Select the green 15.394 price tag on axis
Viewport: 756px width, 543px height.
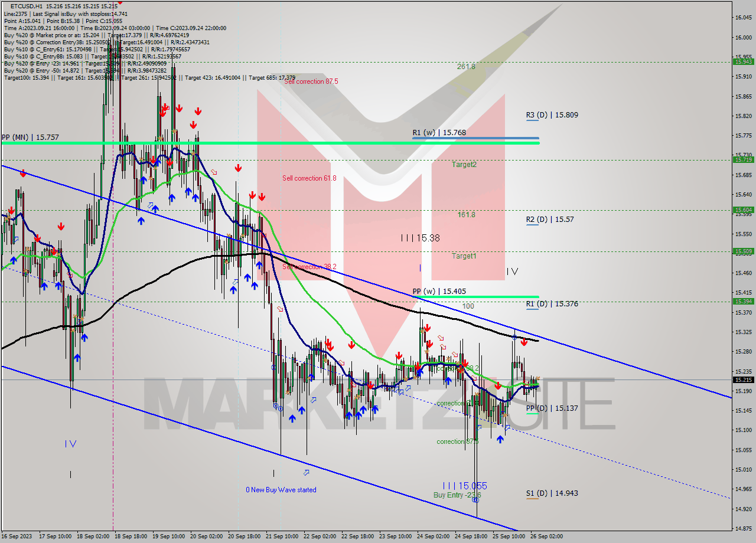744,301
